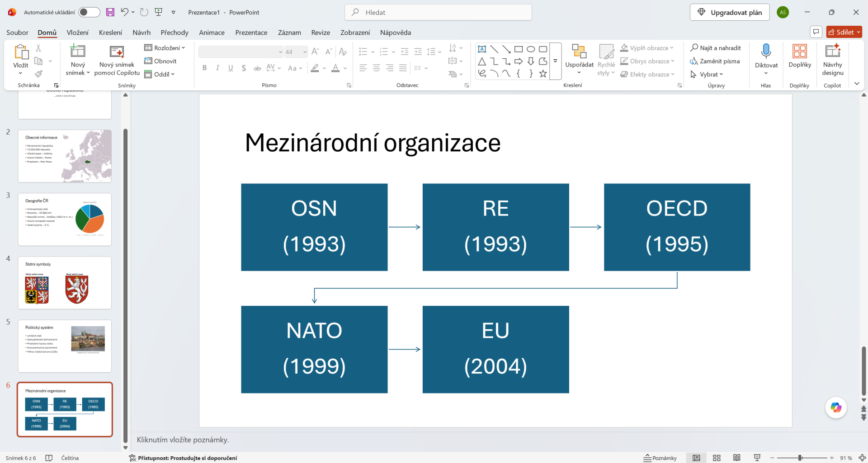Toggle Underline formatting
868x463 pixels.
click(231, 68)
